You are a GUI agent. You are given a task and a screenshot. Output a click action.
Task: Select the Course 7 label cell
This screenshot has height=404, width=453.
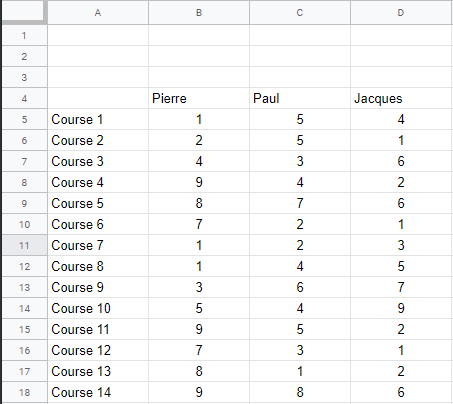(98, 245)
